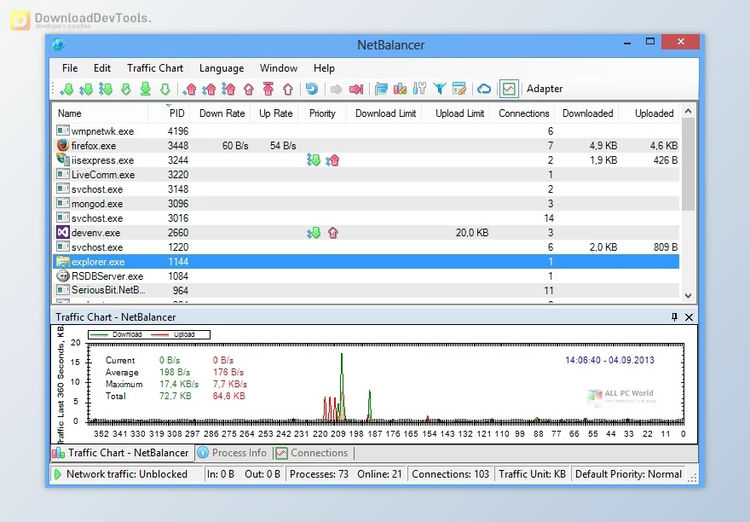Image resolution: width=750 pixels, height=522 pixels.
Task: Sort by the Downloaded column header
Action: (587, 113)
